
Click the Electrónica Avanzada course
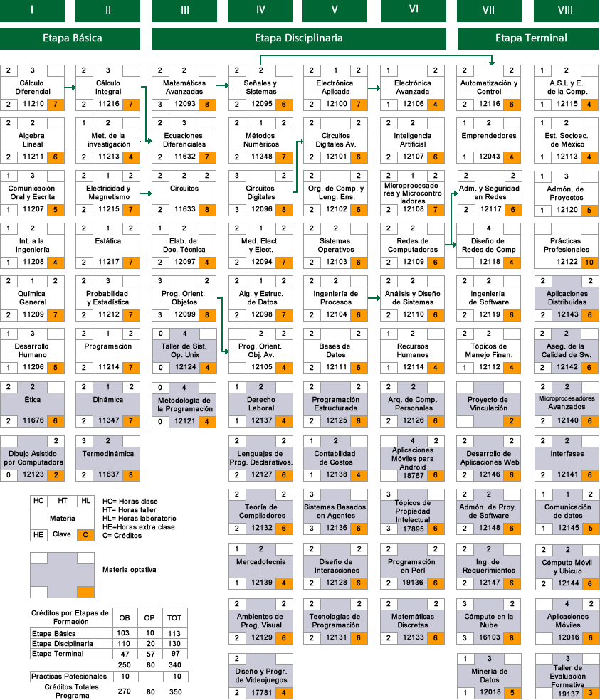pos(412,88)
